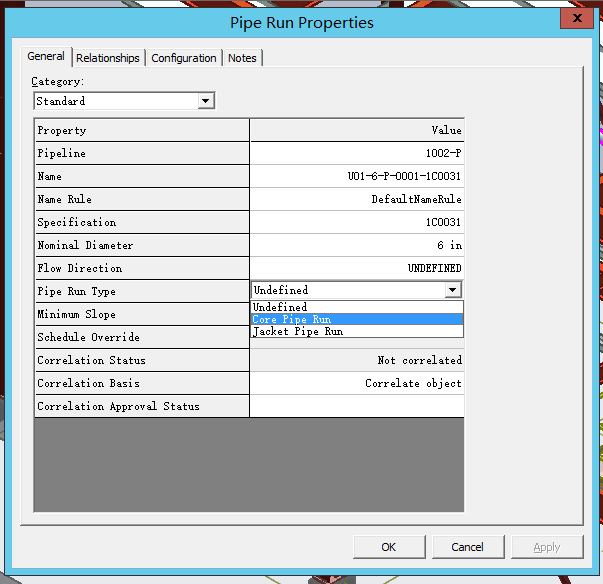
Task: Select the Pipeline value 1002-P
Action: pos(357,153)
